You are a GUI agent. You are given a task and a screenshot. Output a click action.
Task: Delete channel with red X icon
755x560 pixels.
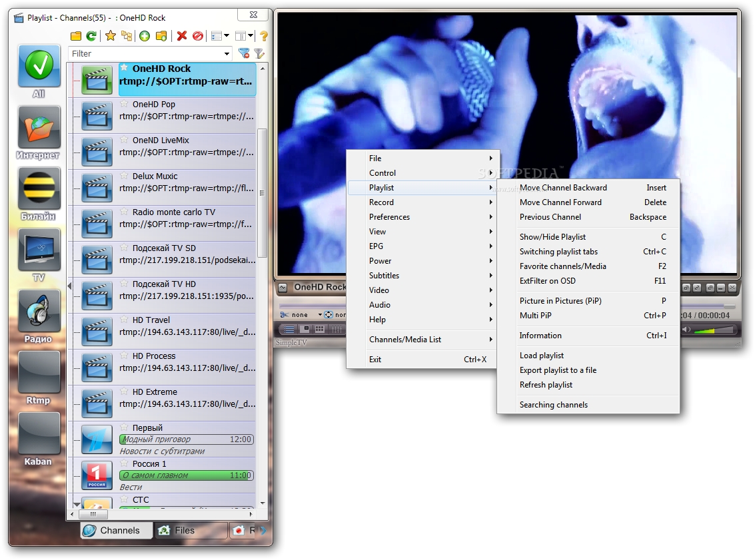point(181,35)
